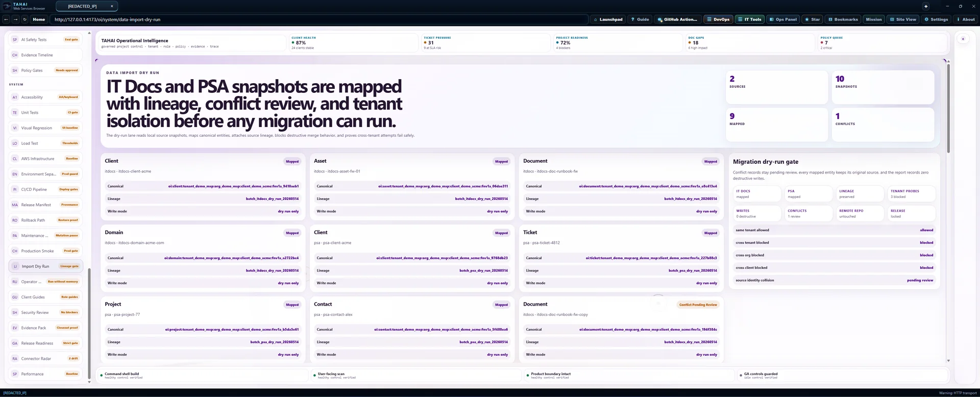Collapse the right panel with the chevron button

click(963, 39)
